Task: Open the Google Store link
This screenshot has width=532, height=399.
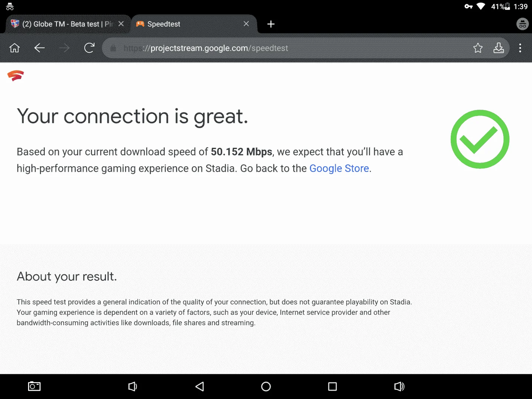Action: [339, 168]
